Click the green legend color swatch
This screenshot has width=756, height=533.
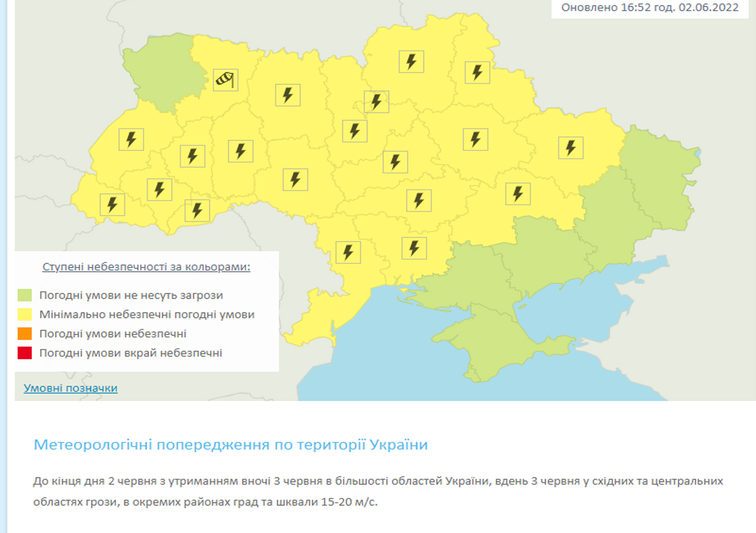tap(25, 295)
